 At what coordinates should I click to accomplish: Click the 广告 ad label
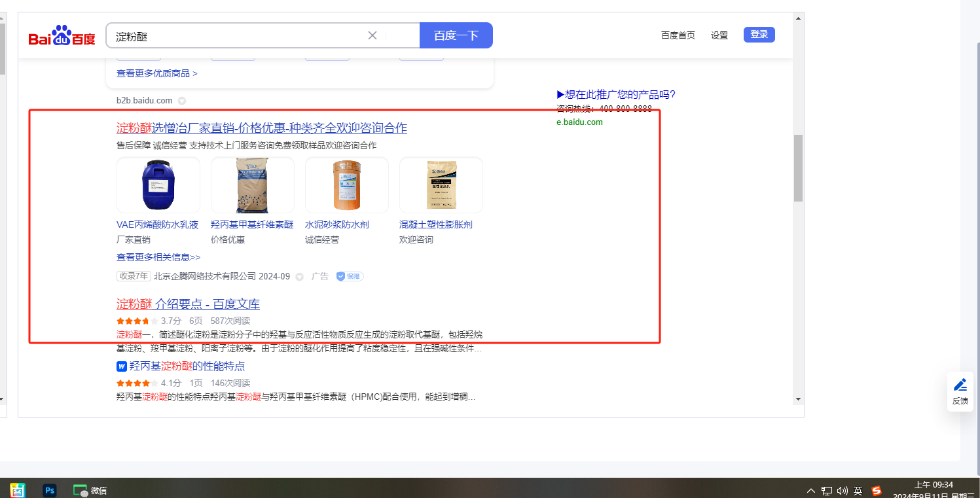(x=320, y=276)
